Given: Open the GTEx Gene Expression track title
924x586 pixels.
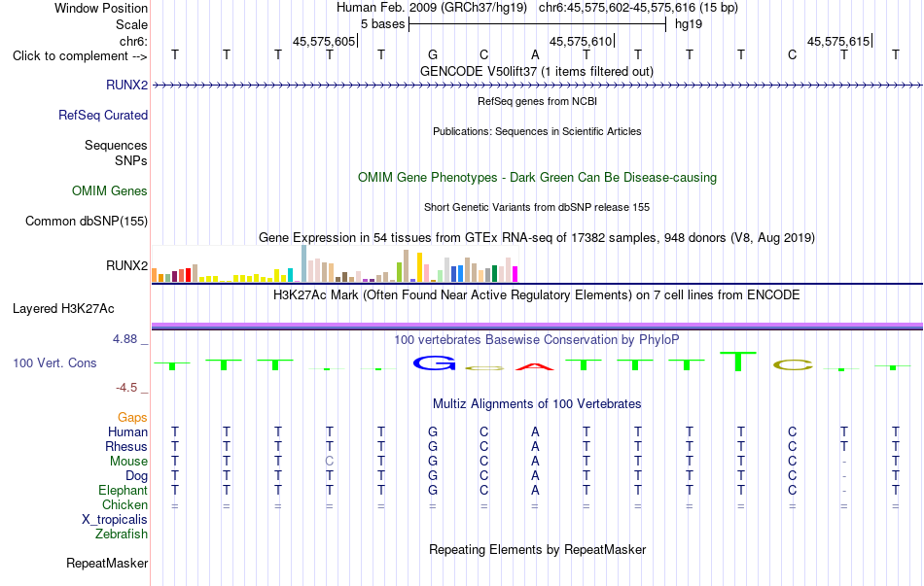Looking at the screenshot, I should (x=537, y=237).
